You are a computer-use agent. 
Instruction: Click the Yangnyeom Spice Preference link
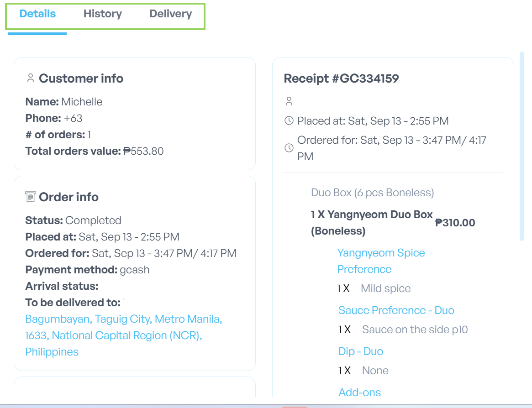click(x=381, y=261)
